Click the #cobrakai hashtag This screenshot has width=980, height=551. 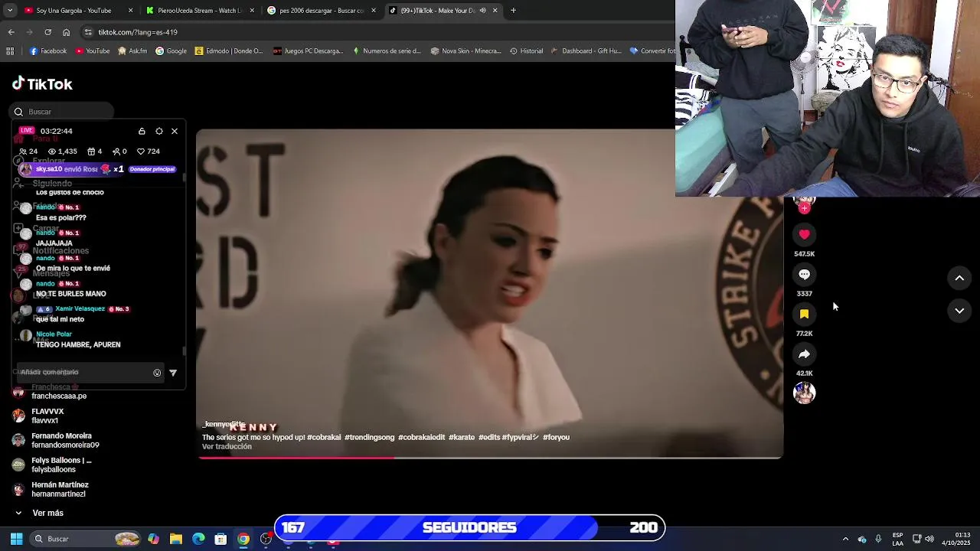pos(324,438)
